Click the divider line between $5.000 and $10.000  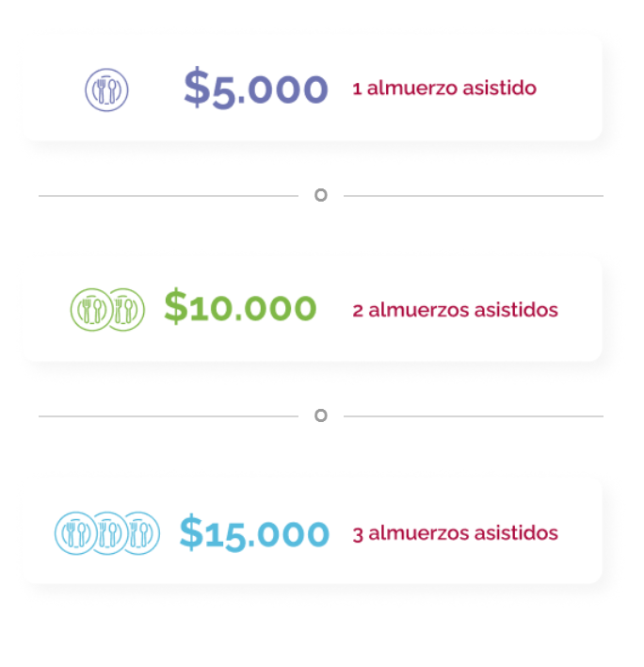(169, 196)
